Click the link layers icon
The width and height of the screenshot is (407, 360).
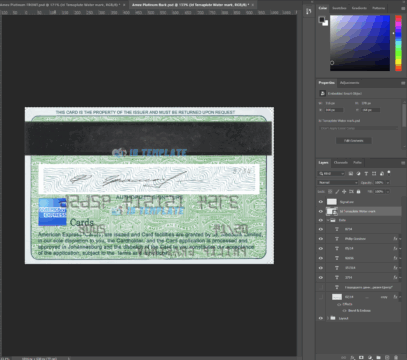coord(343,357)
